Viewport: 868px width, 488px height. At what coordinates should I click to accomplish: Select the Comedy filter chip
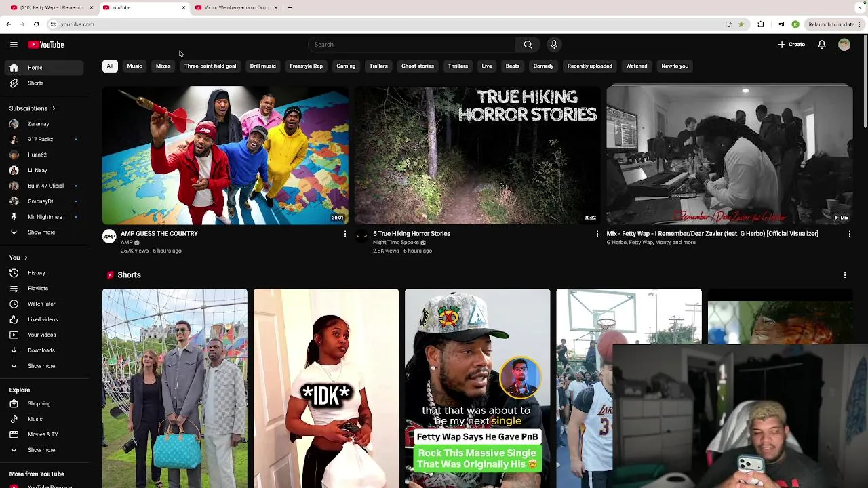pos(543,66)
